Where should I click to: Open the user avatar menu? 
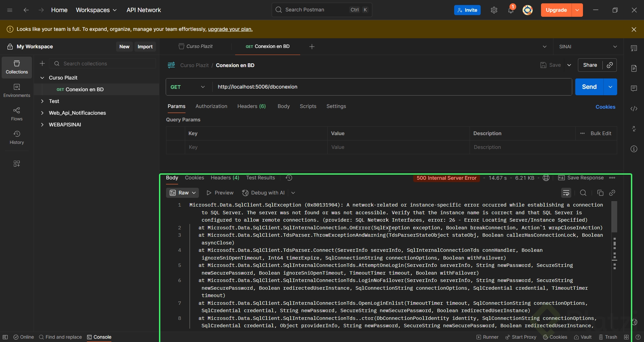[x=528, y=10]
